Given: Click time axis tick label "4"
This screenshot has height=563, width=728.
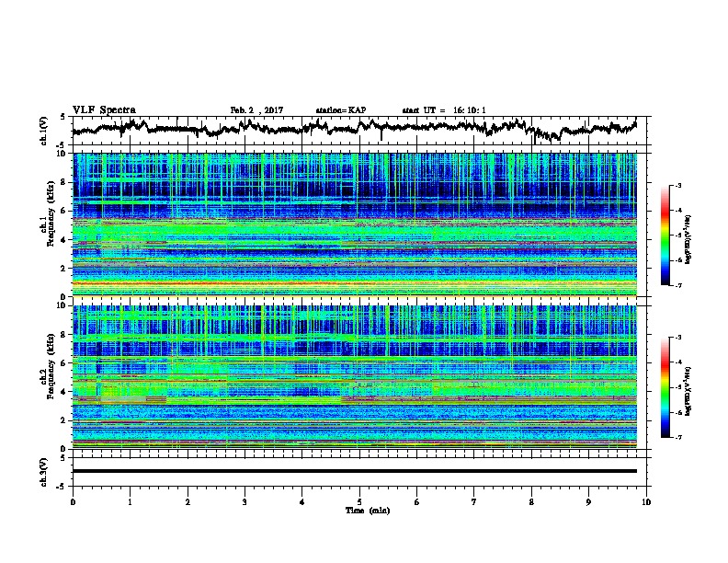Looking at the screenshot, I should tap(302, 502).
